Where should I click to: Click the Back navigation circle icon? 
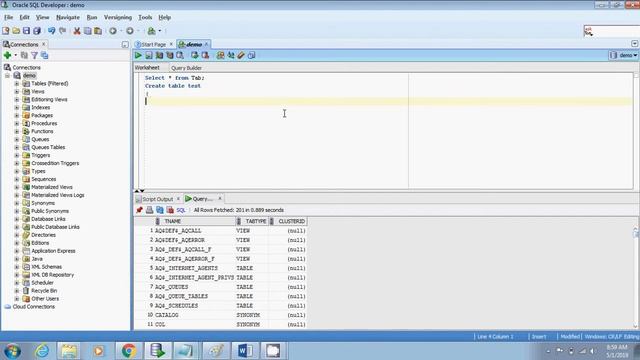pyautogui.click(x=113, y=31)
